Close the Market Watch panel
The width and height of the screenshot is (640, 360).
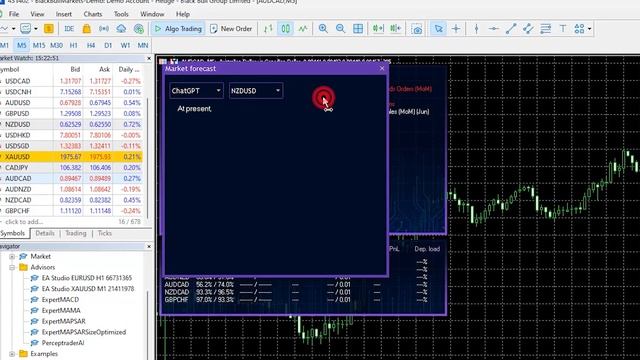coord(149,58)
